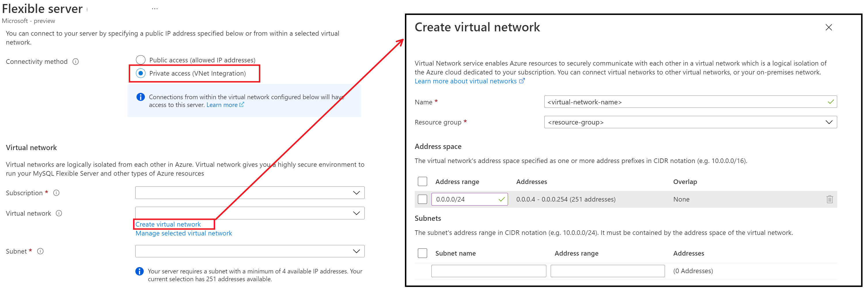The height and width of the screenshot is (295, 868).
Task: Click Manage selected virtual network link
Action: [x=184, y=233]
